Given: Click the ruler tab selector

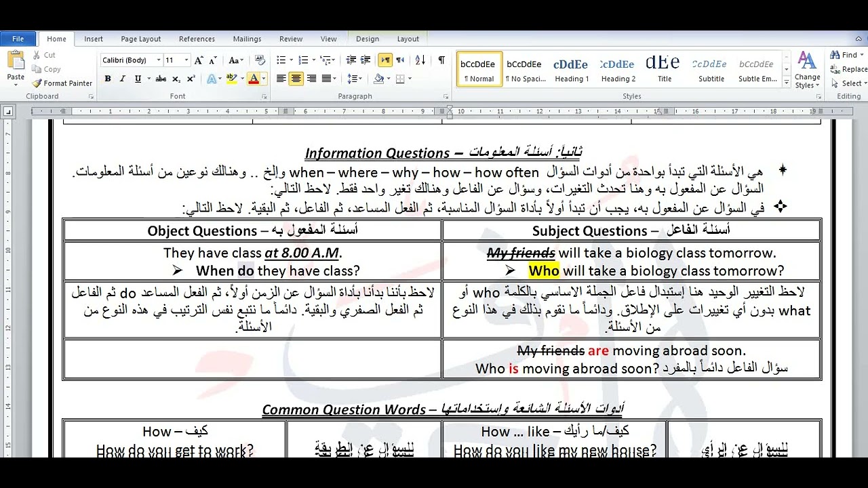Looking at the screenshot, I should pyautogui.click(x=8, y=111).
